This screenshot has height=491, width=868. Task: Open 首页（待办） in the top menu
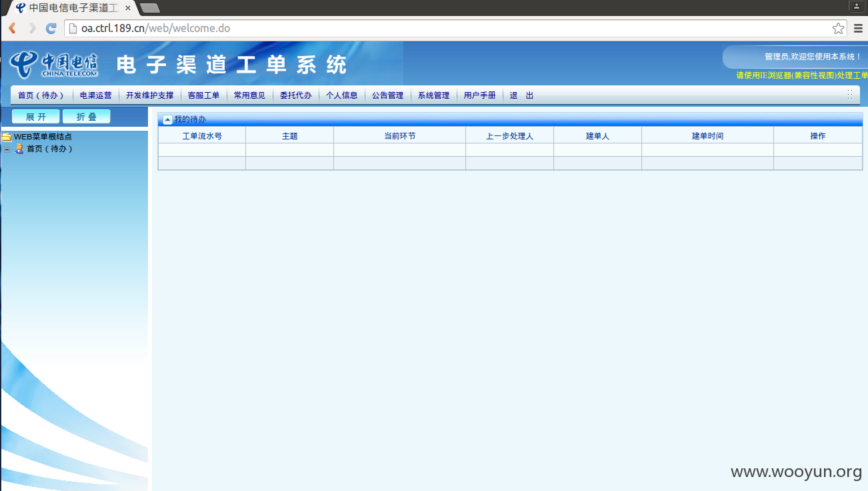pyautogui.click(x=41, y=95)
